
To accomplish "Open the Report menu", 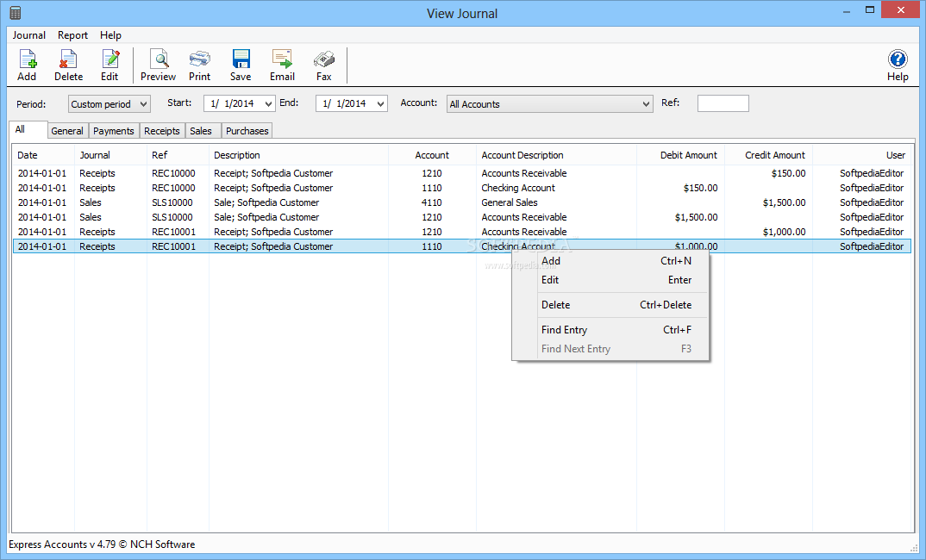I will pos(72,35).
